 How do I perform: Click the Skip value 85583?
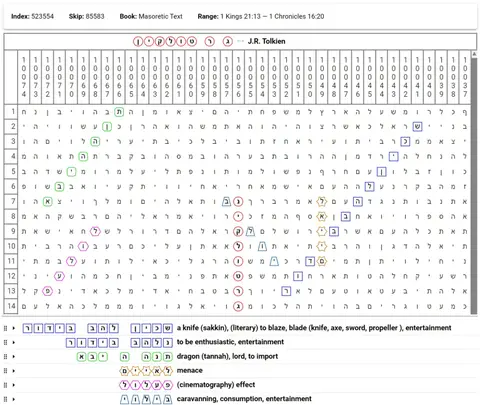click(x=95, y=16)
